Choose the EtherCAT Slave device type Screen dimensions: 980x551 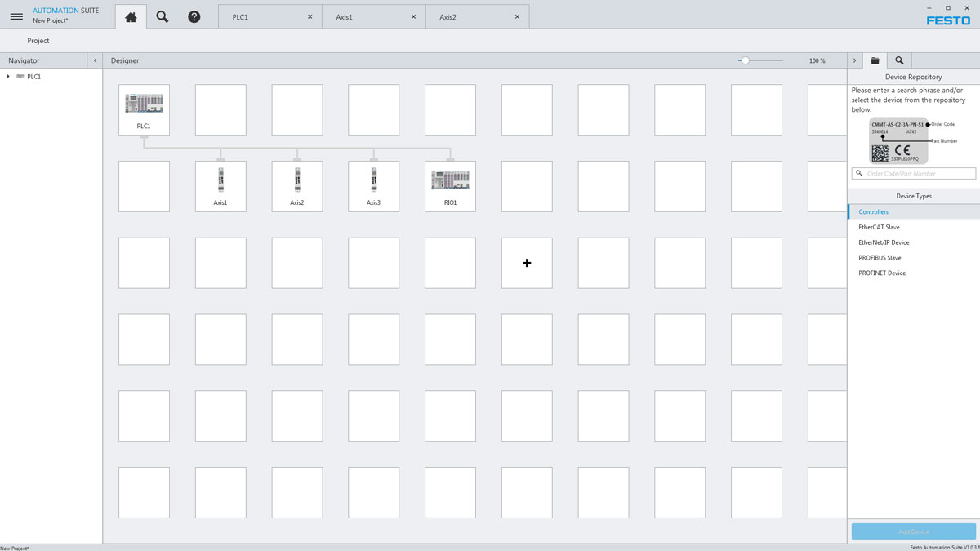pos(879,227)
